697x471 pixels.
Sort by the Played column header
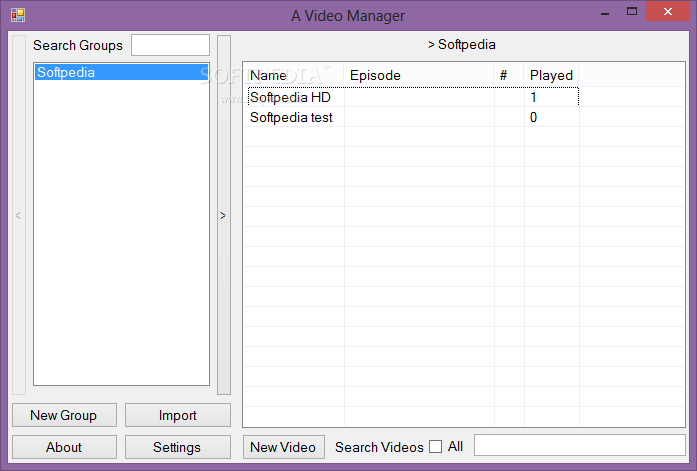point(551,75)
